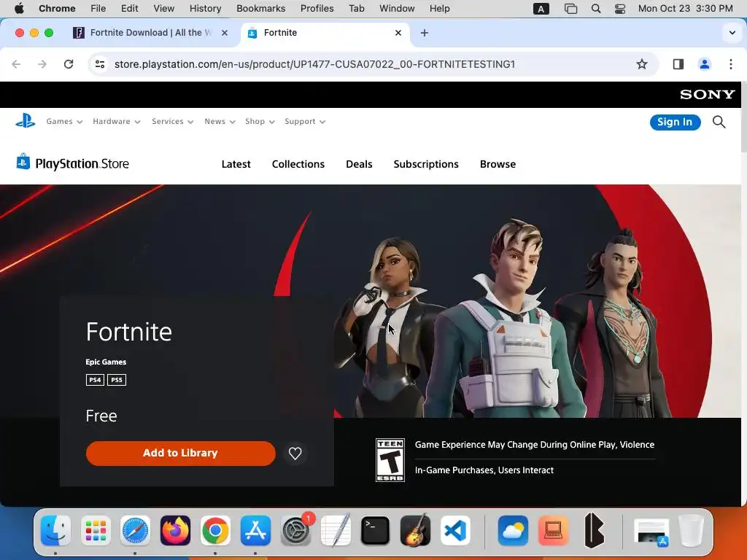The width and height of the screenshot is (747, 560).
Task: Open the Chrome Bookmarks menu
Action: pos(260,9)
